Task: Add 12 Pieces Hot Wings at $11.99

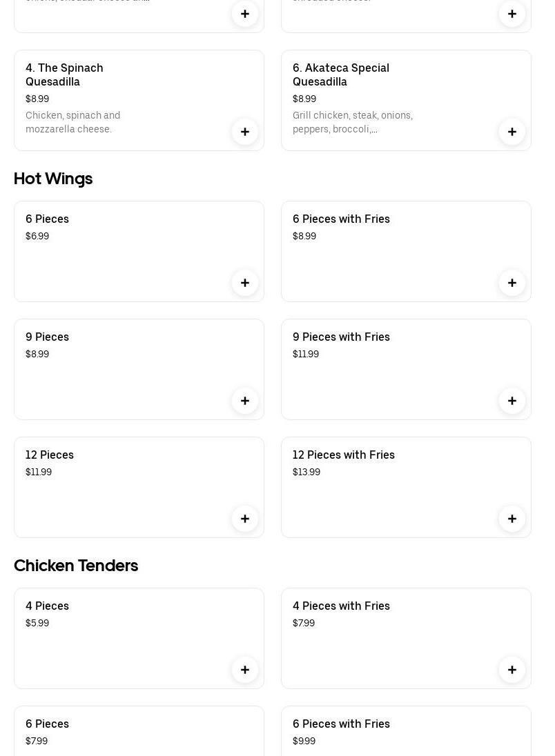Action: coord(244,519)
